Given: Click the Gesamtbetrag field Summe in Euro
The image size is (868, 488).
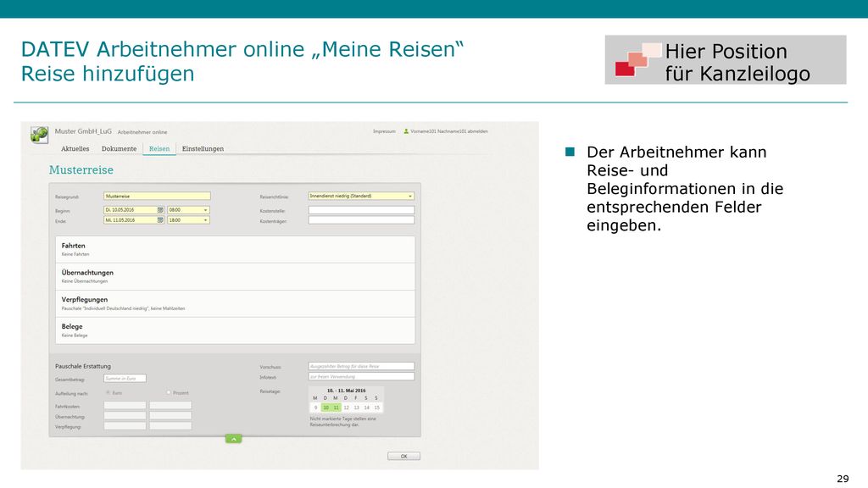Looking at the screenshot, I should pos(125,379).
